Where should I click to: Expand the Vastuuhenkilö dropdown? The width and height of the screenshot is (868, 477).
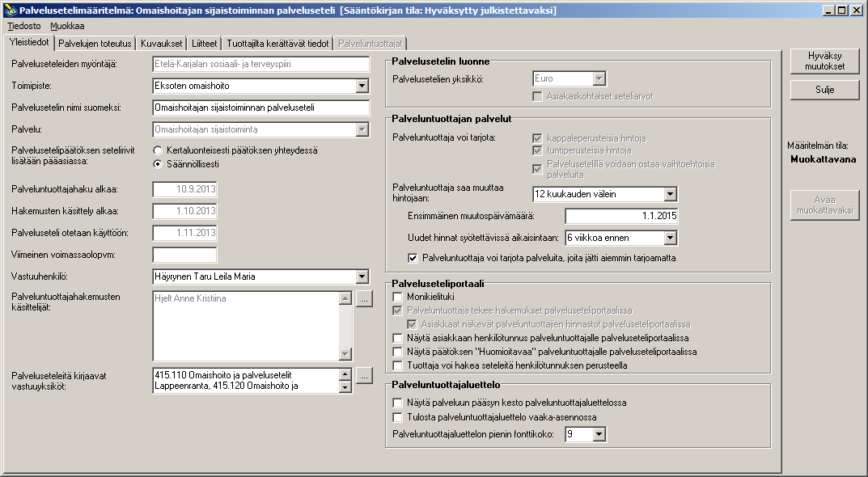click(362, 276)
